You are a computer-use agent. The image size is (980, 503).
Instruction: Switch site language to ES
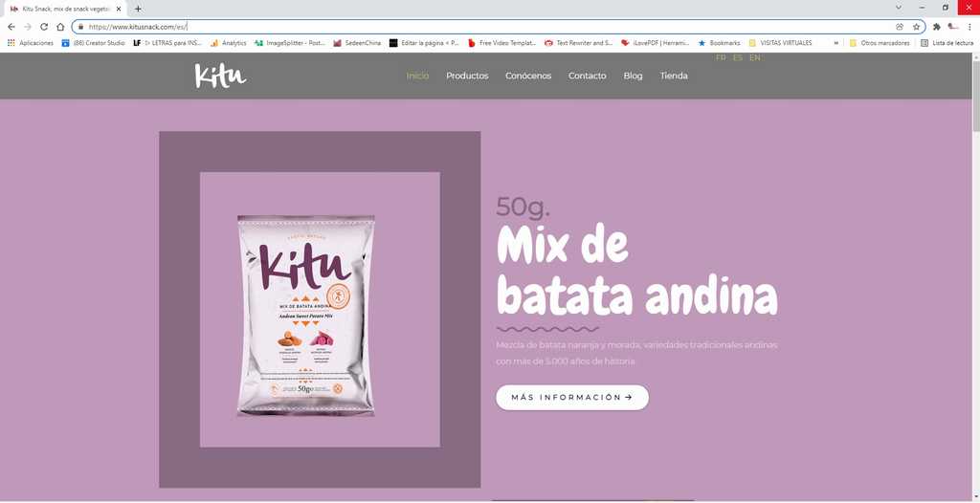[x=738, y=57]
